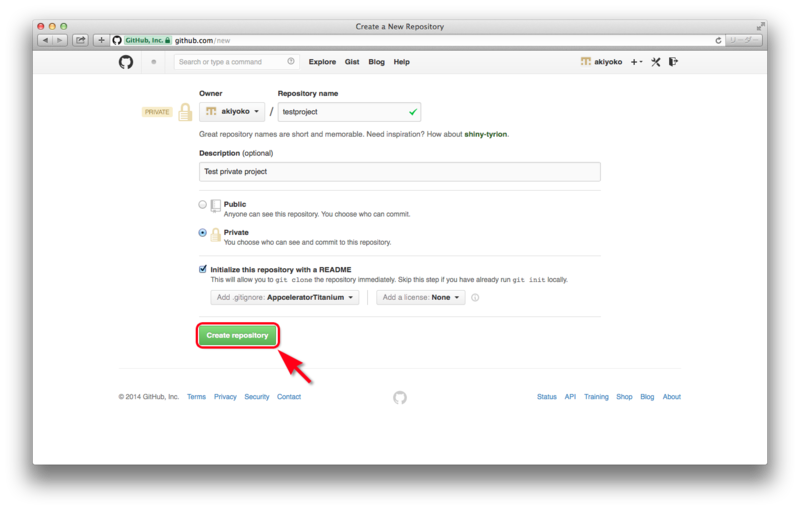Click the GitHub Octocat logo in header
The image size is (800, 510).
(x=126, y=62)
